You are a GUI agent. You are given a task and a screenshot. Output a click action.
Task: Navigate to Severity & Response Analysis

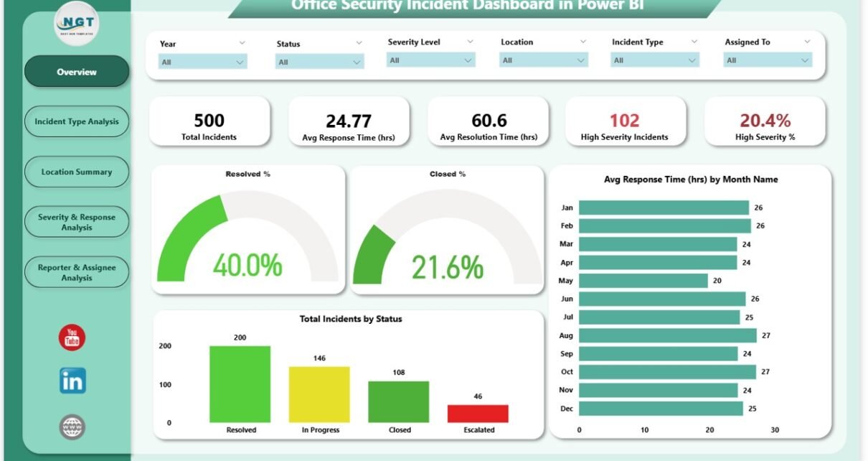click(77, 222)
